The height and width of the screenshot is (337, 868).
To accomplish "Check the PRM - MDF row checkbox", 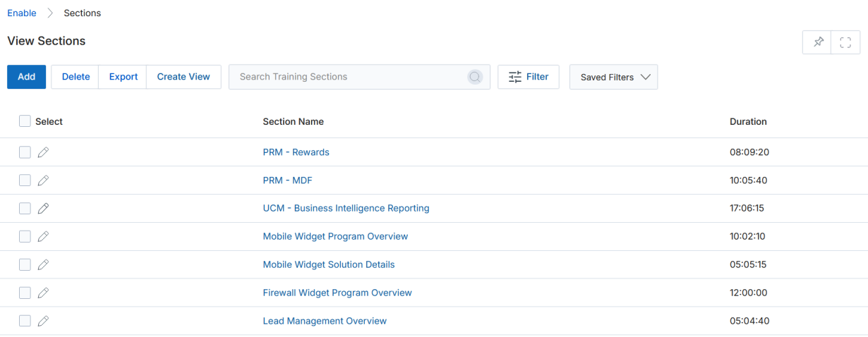I will point(25,180).
